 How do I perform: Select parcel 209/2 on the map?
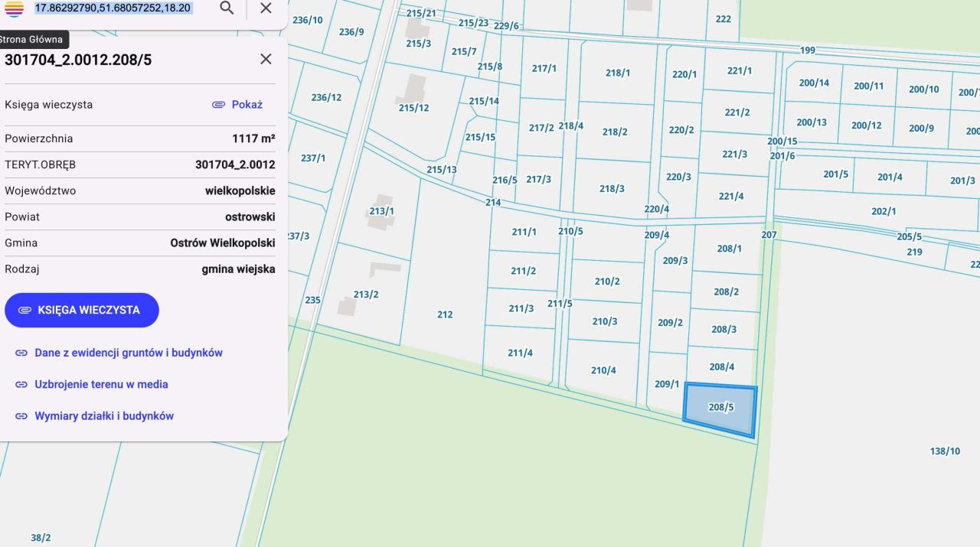tap(670, 322)
